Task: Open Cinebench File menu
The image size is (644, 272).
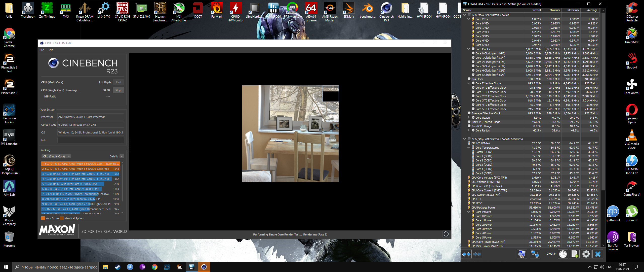Action: [x=42, y=50]
